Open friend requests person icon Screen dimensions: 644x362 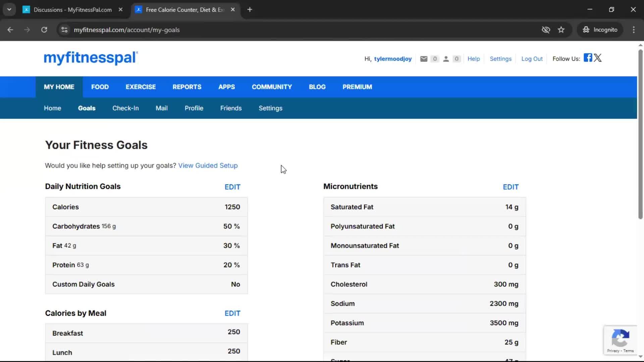[x=446, y=59]
